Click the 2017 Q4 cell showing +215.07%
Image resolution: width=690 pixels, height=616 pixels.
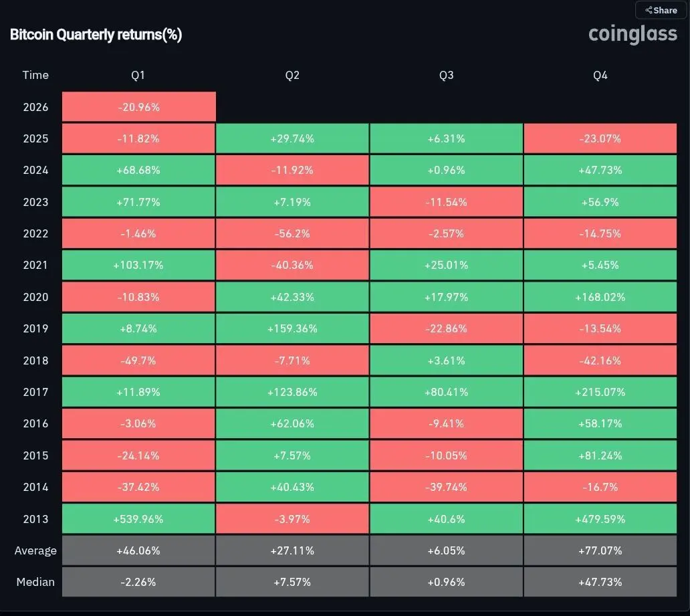(x=600, y=392)
